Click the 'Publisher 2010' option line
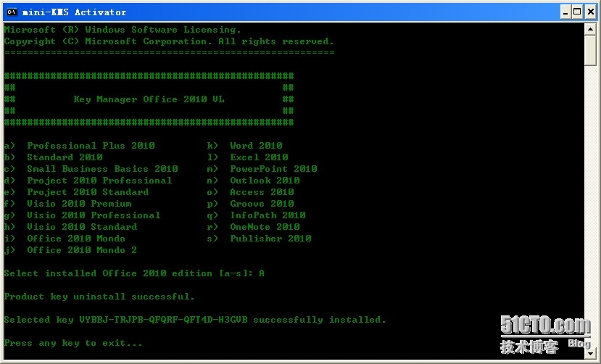This screenshot has width=601, height=364. (x=259, y=239)
